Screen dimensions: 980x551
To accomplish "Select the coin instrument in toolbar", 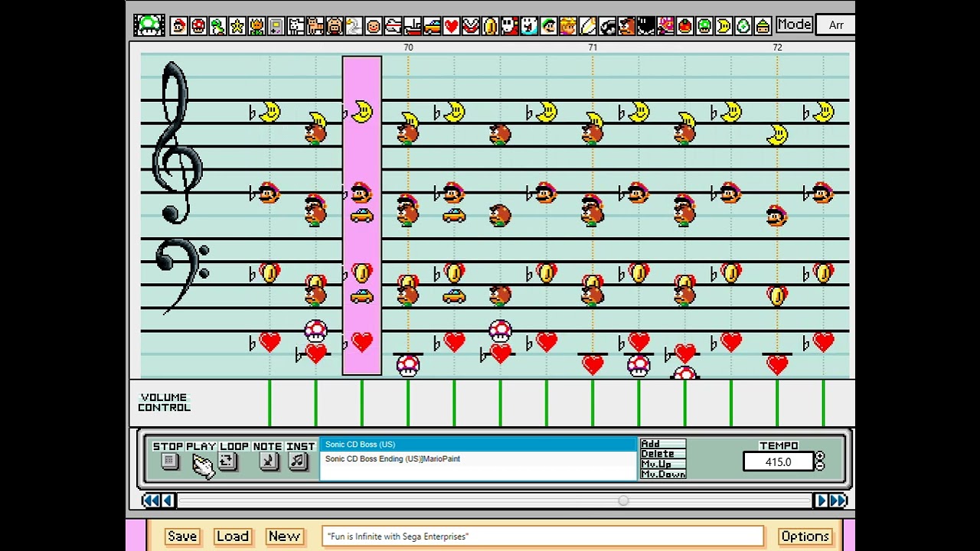I will point(490,26).
